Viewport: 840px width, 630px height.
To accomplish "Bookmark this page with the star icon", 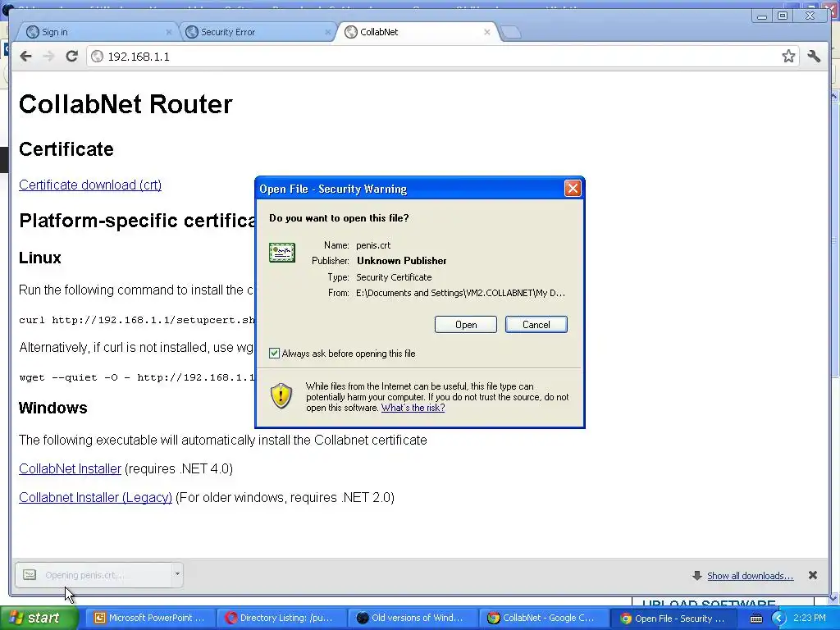I will (788, 57).
